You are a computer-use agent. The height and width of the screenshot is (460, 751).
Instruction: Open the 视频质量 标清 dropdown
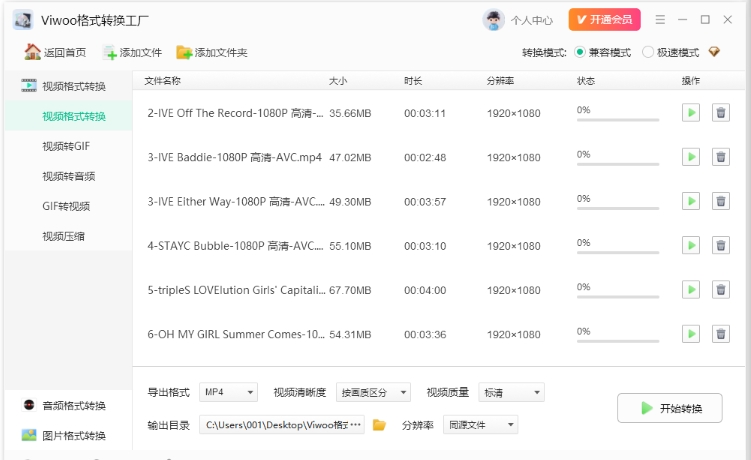[511, 392]
